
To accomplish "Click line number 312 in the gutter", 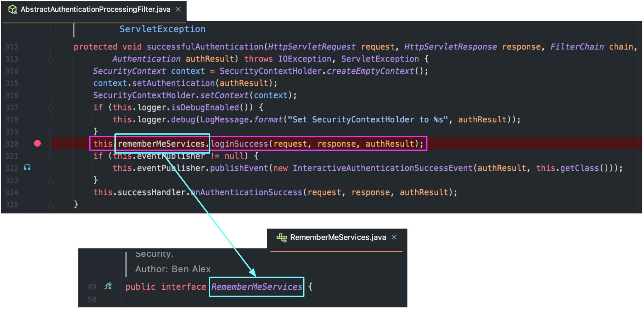I will [x=11, y=47].
